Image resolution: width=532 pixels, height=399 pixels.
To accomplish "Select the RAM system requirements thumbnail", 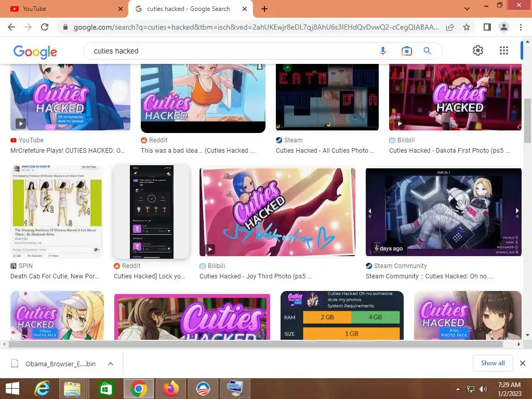I will (x=342, y=315).
